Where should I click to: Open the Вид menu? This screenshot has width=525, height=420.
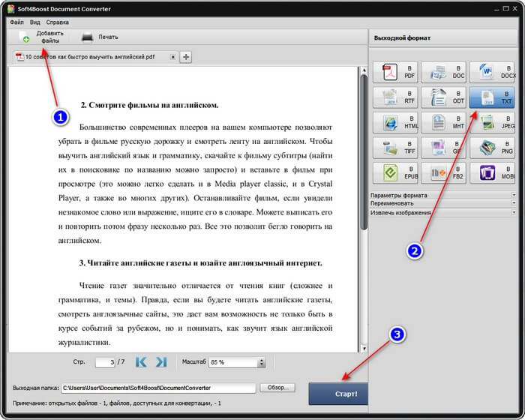34,22
